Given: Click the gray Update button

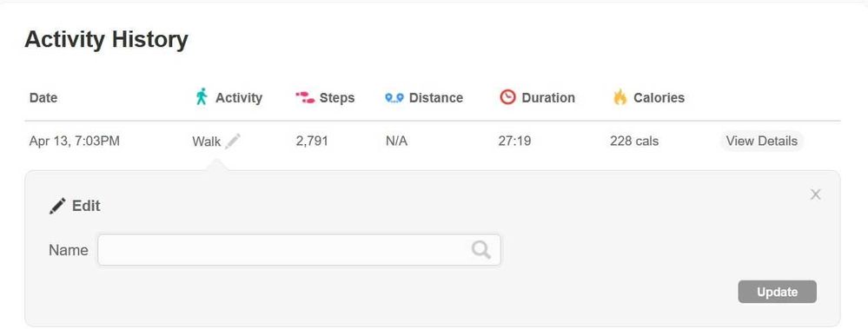Looking at the screenshot, I should click(x=778, y=292).
